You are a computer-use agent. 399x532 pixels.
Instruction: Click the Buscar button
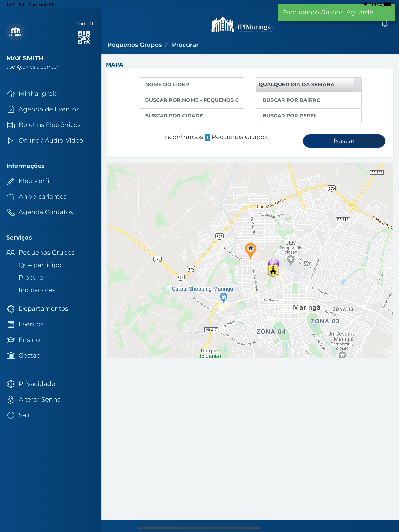344,141
